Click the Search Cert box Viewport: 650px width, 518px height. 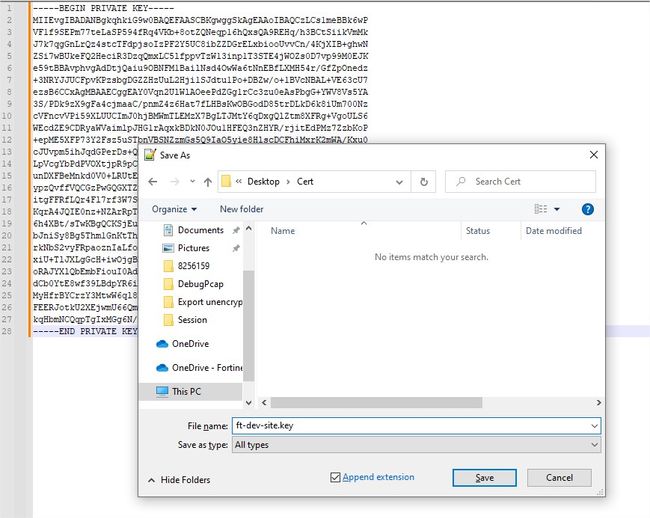520,182
